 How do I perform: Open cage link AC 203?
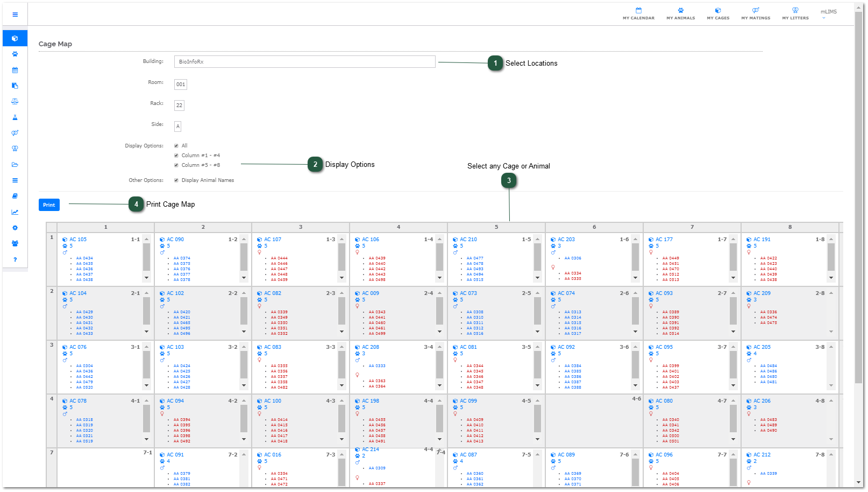point(566,240)
